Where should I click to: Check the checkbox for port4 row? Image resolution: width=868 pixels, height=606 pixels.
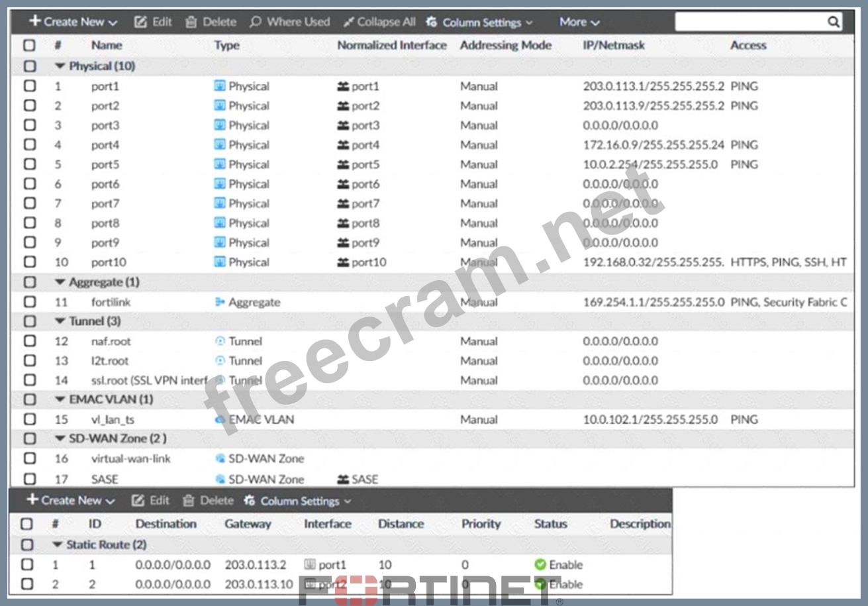click(x=30, y=144)
